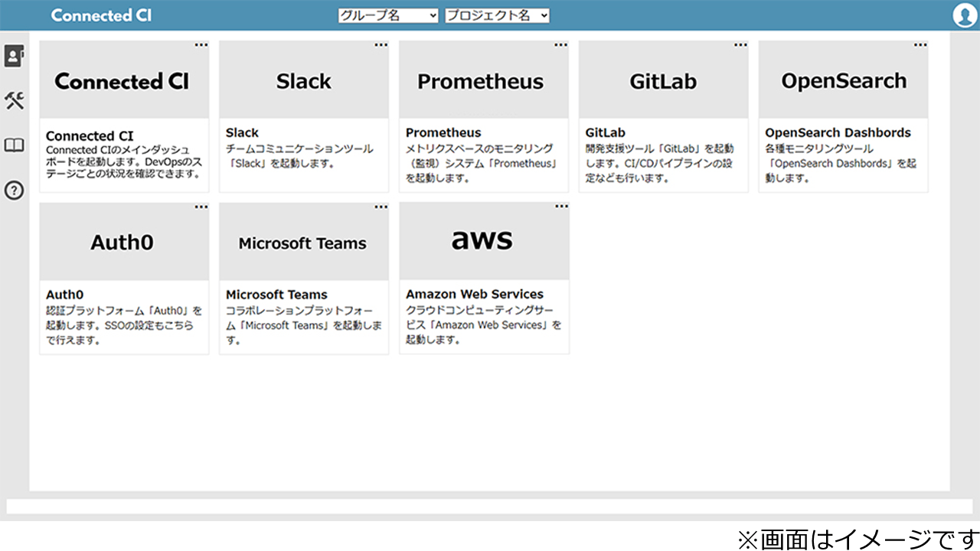Viewport: 980px width, 551px height.
Task: Click the Connected CI logo in header
Action: pos(101,15)
